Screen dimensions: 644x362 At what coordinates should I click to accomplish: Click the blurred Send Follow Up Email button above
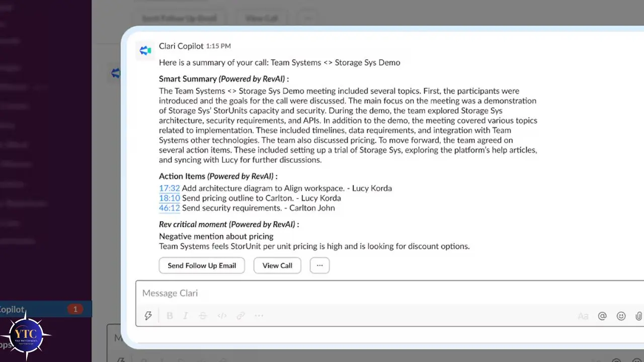[179, 18]
